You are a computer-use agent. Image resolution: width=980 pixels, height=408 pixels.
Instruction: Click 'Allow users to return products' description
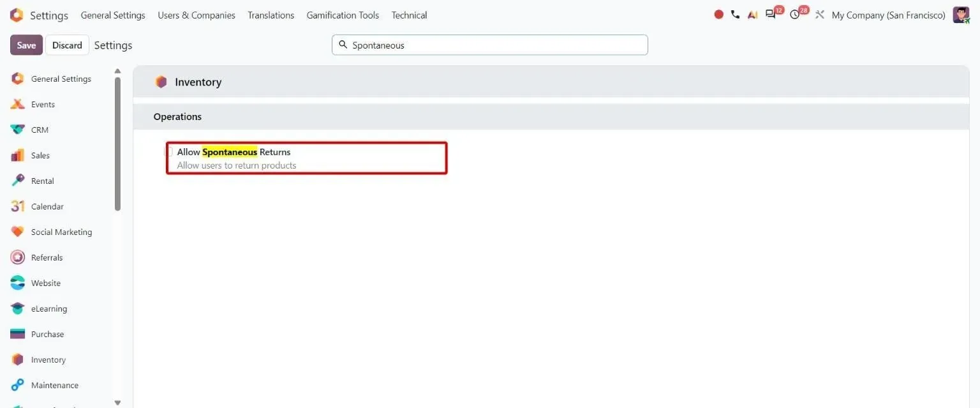237,165
